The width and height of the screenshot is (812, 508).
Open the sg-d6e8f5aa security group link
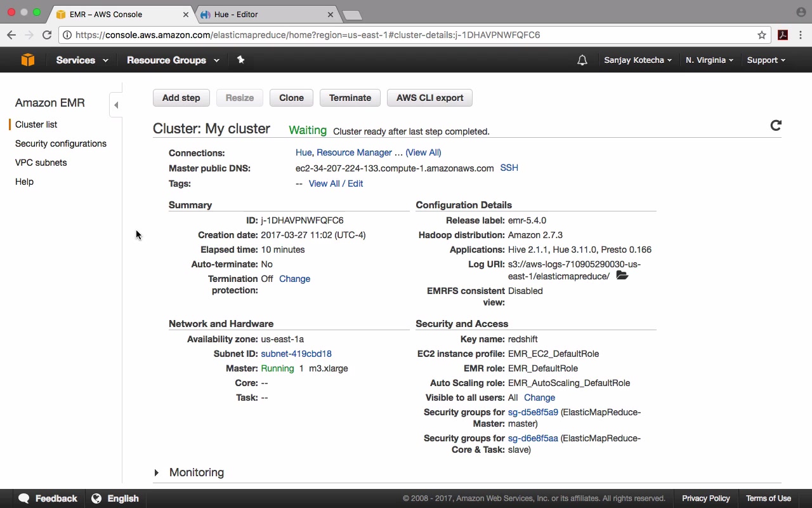pos(533,438)
